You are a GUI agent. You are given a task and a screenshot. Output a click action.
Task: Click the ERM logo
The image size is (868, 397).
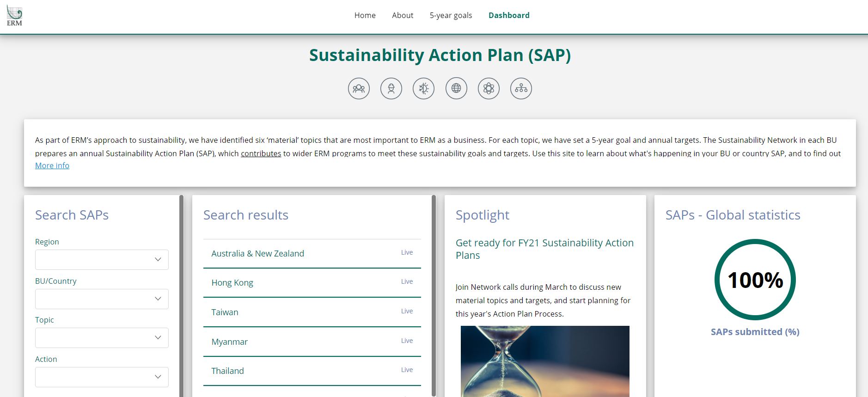14,16
